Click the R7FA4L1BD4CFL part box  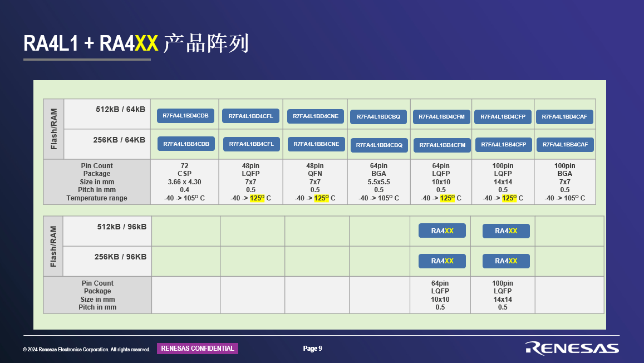coord(250,116)
